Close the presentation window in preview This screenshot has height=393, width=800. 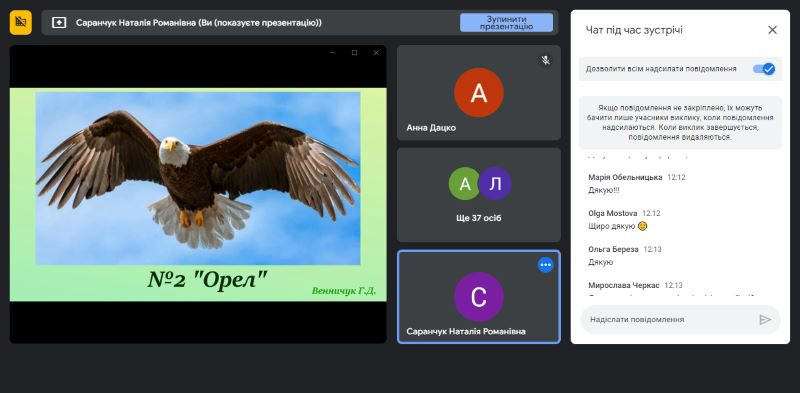coord(376,53)
